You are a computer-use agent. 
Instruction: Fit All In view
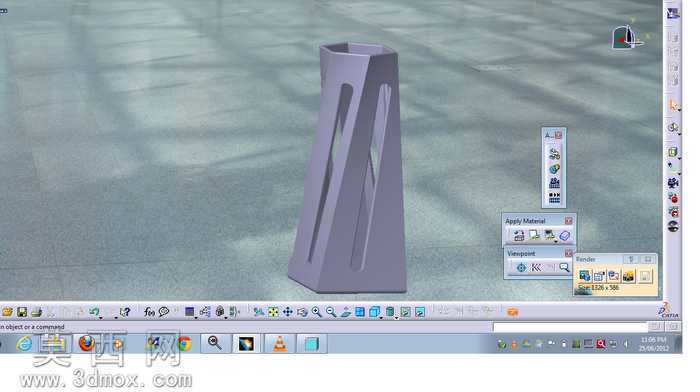[273, 312]
